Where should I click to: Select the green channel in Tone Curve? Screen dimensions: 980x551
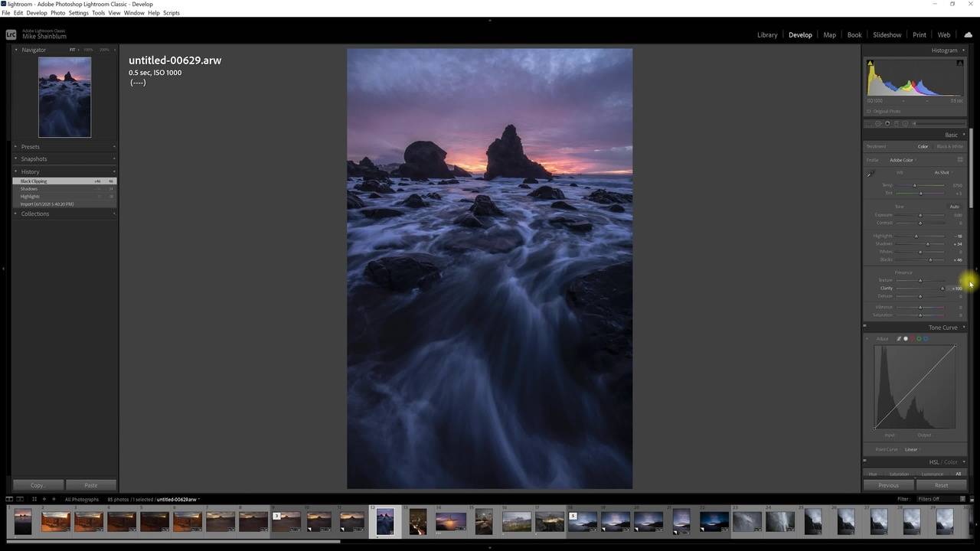919,338
